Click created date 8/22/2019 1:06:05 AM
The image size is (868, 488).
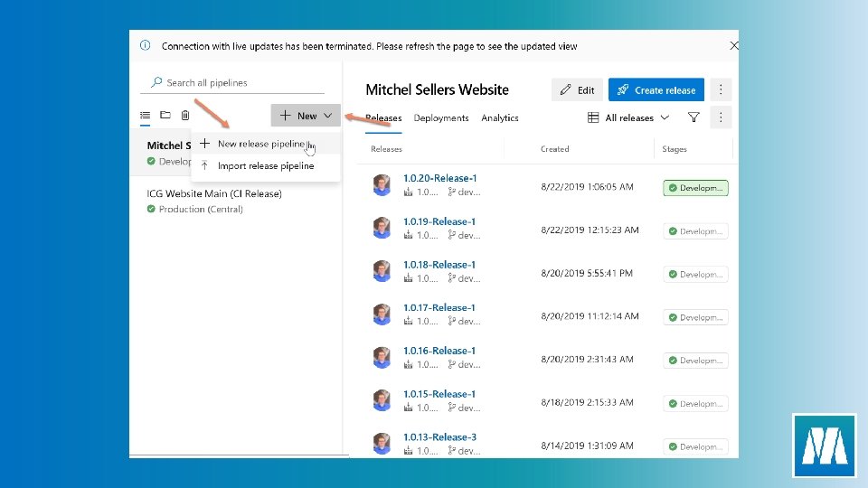(x=587, y=187)
